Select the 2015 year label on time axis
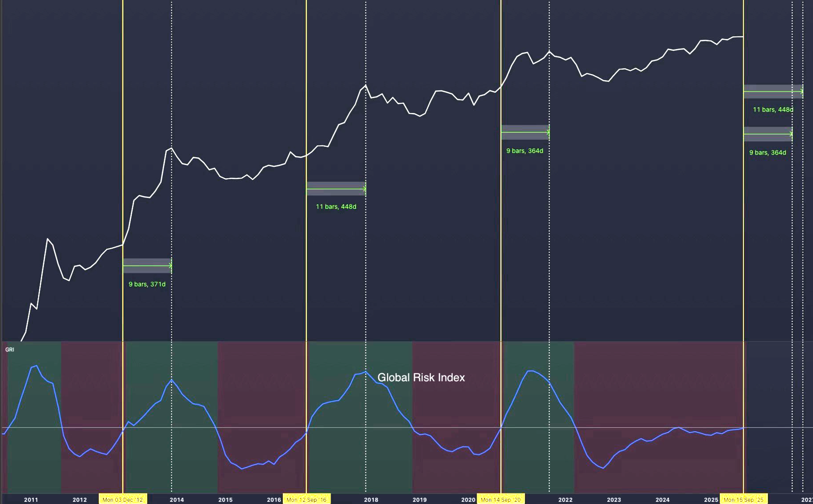Viewport: 813px width, 504px height. click(x=225, y=500)
